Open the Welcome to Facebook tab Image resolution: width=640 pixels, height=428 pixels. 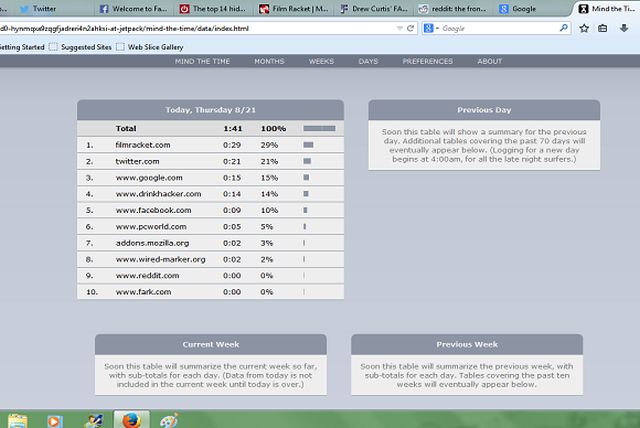tap(133, 9)
